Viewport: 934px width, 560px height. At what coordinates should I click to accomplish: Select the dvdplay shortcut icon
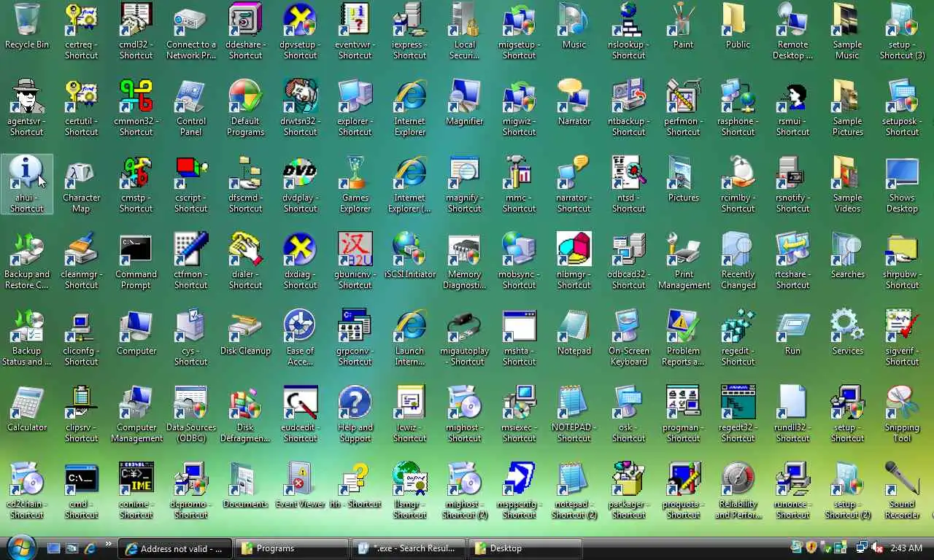pos(301,184)
